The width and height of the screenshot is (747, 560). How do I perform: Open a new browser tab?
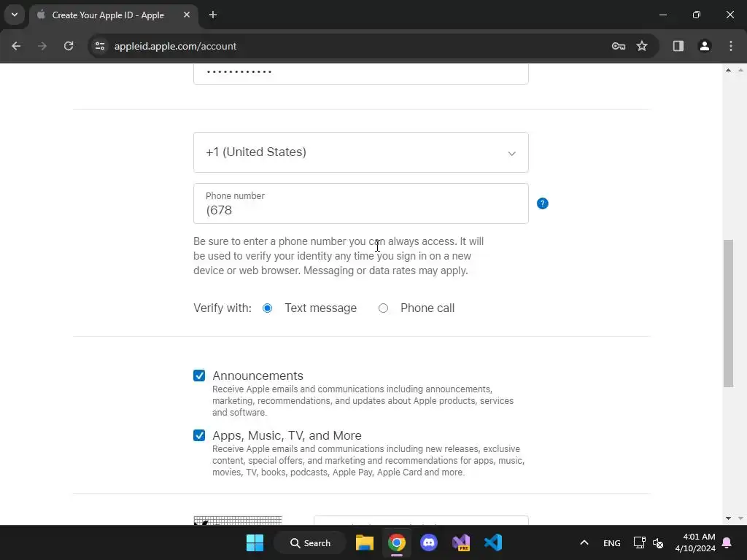pyautogui.click(x=213, y=15)
